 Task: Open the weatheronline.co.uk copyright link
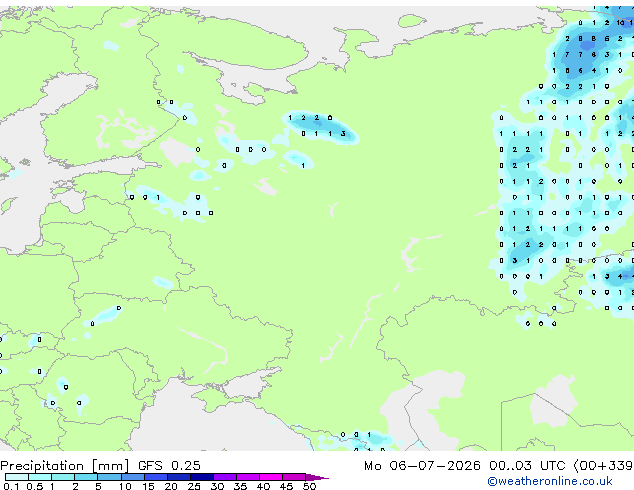pos(550,481)
